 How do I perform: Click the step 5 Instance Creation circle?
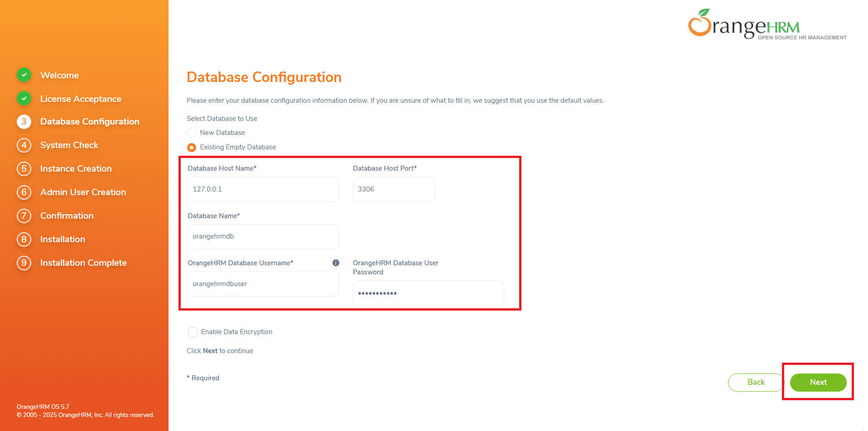[24, 169]
